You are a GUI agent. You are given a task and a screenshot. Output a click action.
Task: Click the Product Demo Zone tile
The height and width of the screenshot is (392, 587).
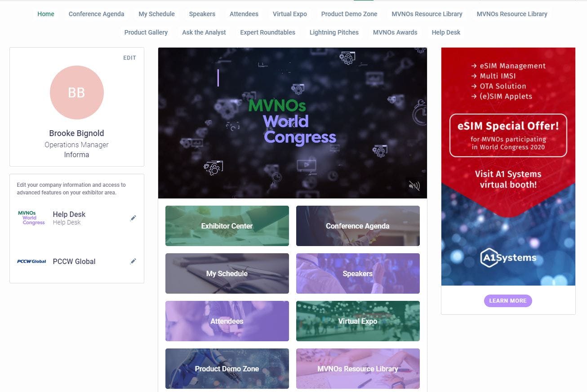pos(227,369)
